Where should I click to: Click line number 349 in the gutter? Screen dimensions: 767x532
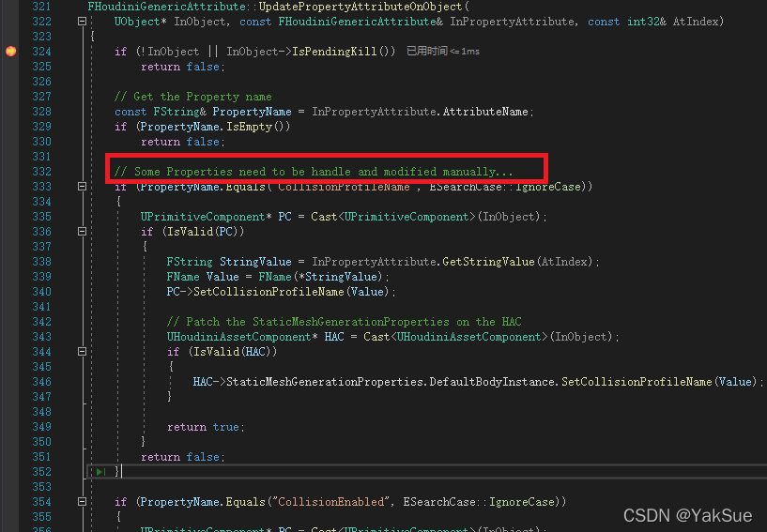[41, 426]
